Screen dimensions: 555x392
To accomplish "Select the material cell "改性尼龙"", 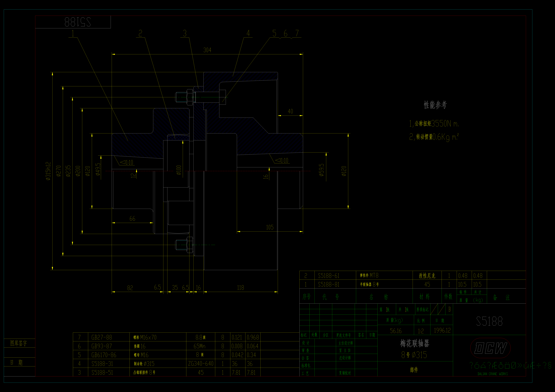I will click(427, 276).
